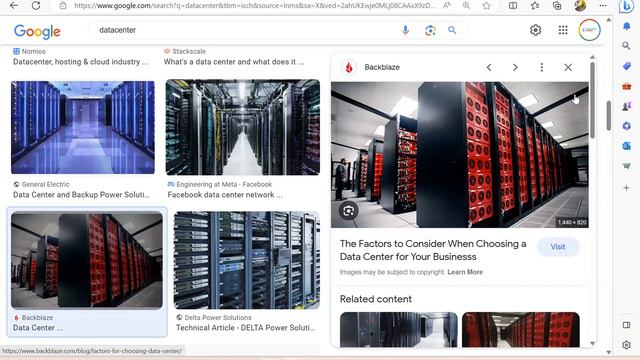Open the favorites list icon
The image size is (640, 360).
click(535, 5)
